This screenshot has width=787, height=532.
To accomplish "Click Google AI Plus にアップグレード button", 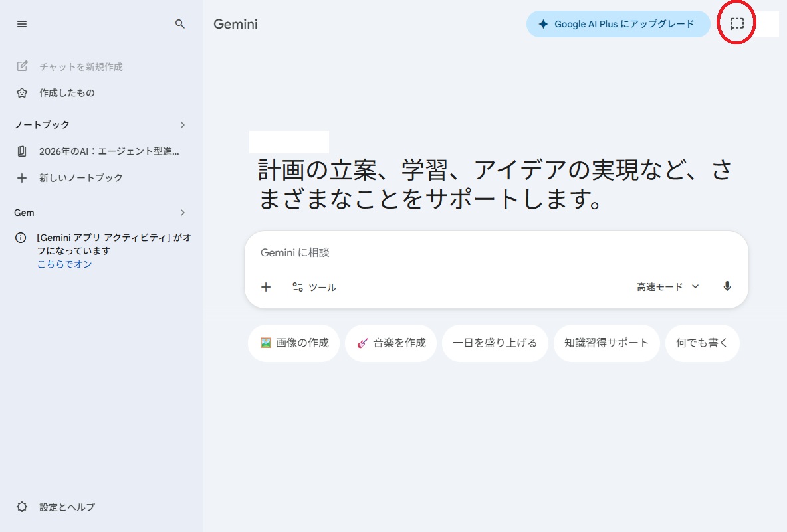I will pos(618,24).
